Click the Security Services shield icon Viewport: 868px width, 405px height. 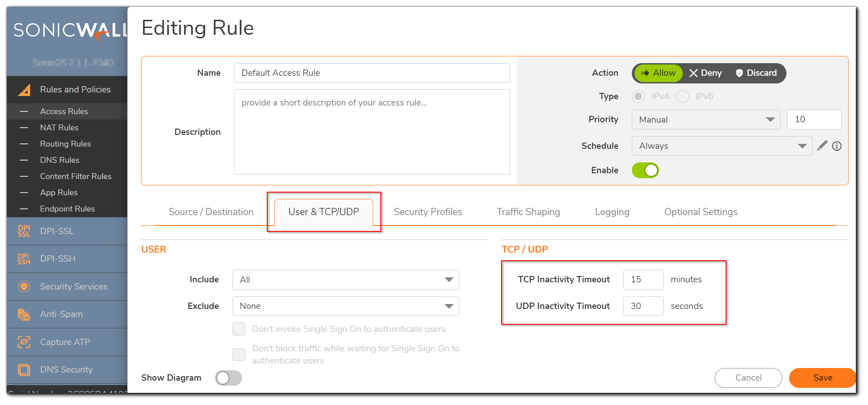[x=24, y=286]
